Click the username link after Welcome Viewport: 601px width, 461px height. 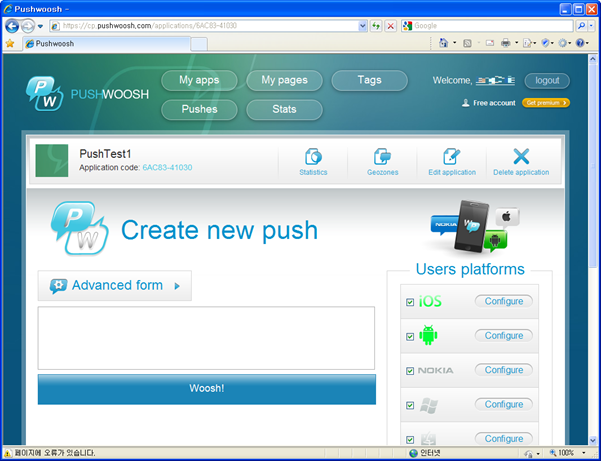click(x=495, y=80)
